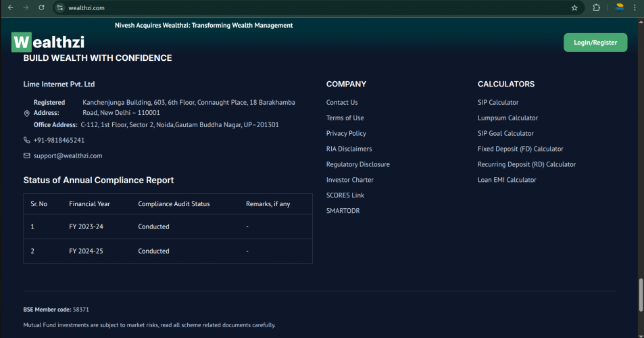Open the browser profile avatar
The width and height of the screenshot is (644, 338).
point(620,7)
